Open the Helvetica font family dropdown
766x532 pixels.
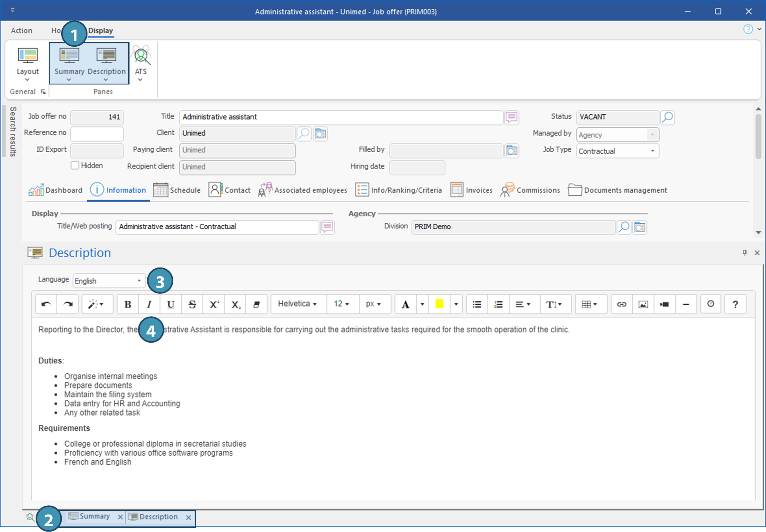(x=298, y=304)
